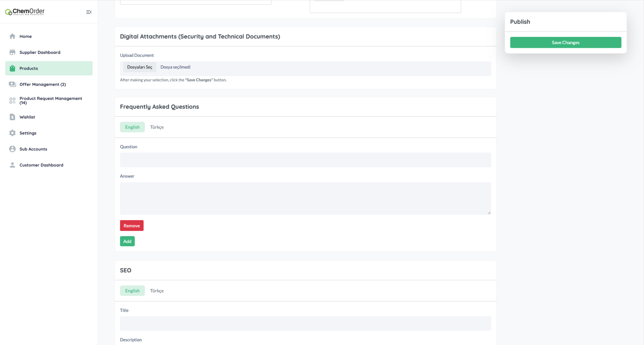Viewport: 644px width, 345px height.
Task: Add a new FAQ entry
Action: (127, 241)
